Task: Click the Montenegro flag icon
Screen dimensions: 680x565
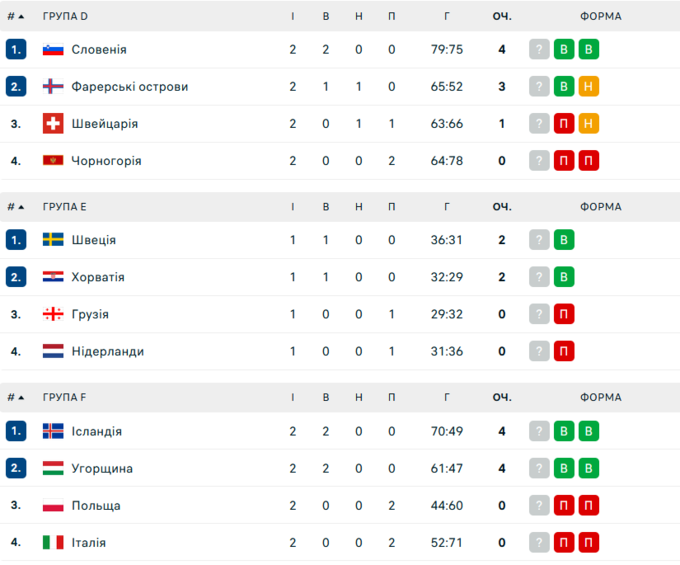Action: (53, 161)
